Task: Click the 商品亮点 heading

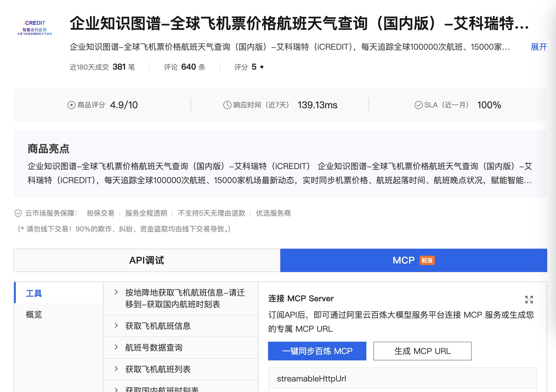Action: pyautogui.click(x=49, y=149)
